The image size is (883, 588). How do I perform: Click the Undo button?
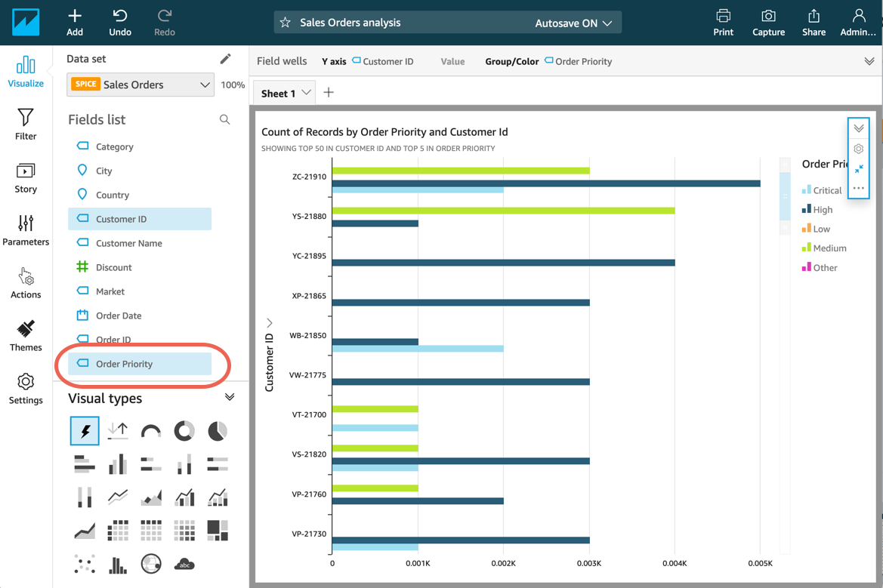click(x=120, y=22)
